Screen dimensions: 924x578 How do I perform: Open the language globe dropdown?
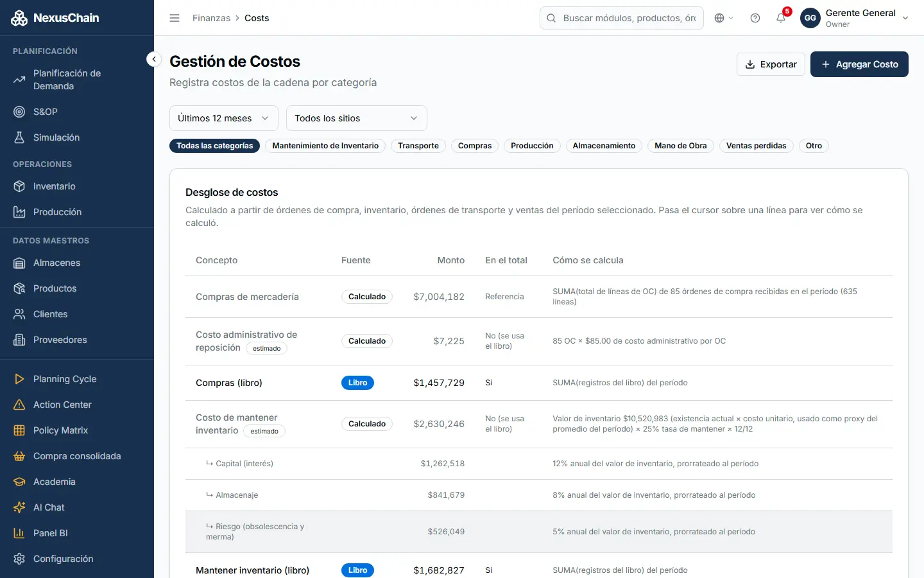point(724,18)
